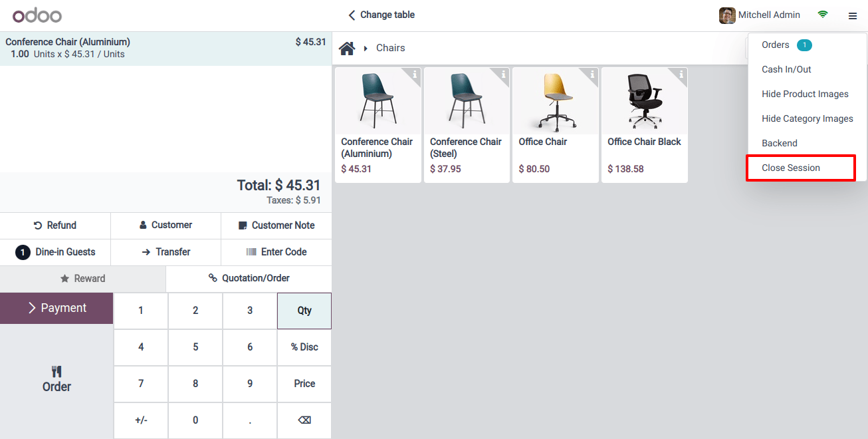Proceed with the Payment button
Viewport: 868px width, 439px height.
coord(56,308)
